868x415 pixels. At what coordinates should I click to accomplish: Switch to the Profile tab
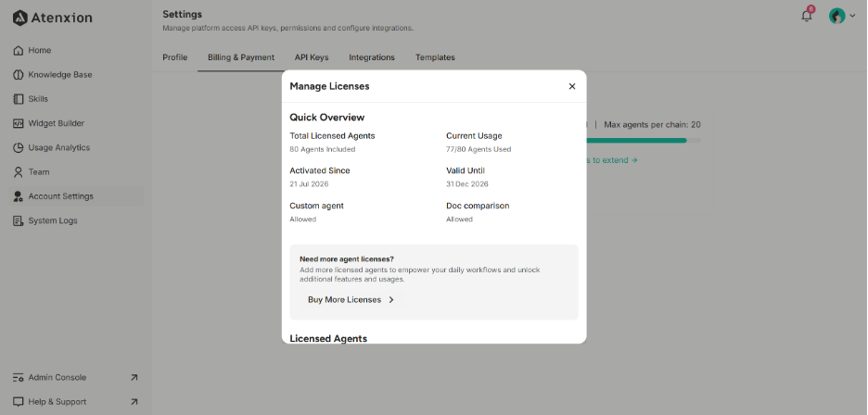point(175,57)
